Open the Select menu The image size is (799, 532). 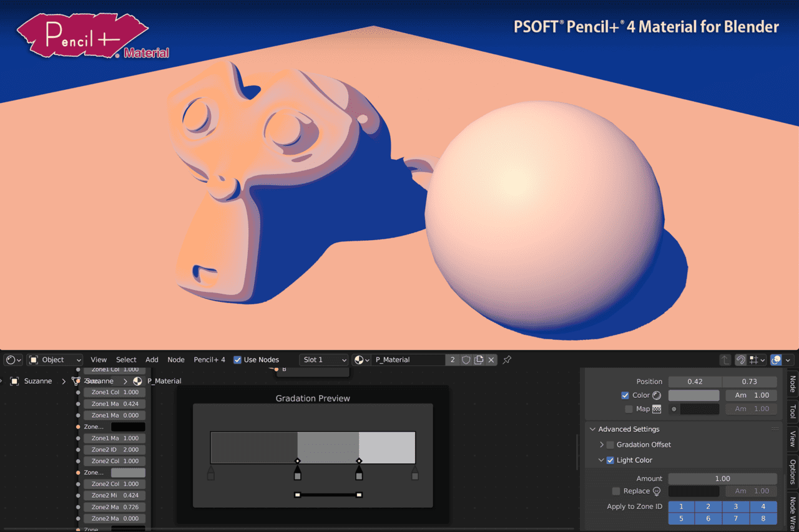[x=126, y=360]
